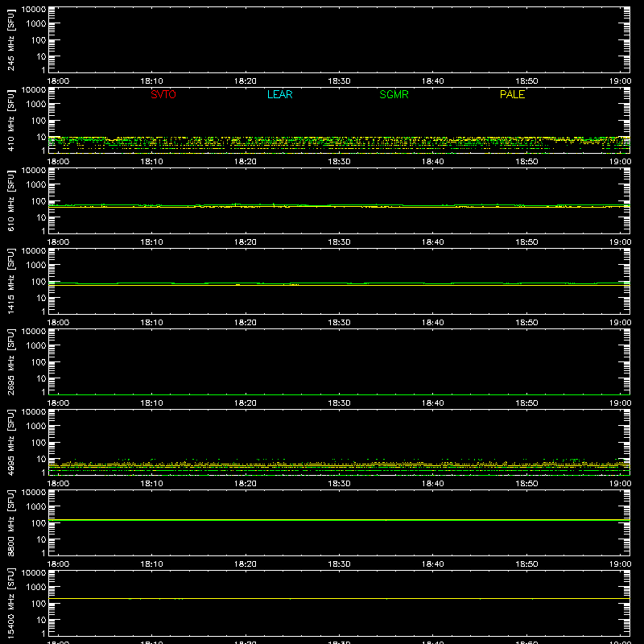Click the flat trace in the 8800 MHz panel

click(x=339, y=520)
